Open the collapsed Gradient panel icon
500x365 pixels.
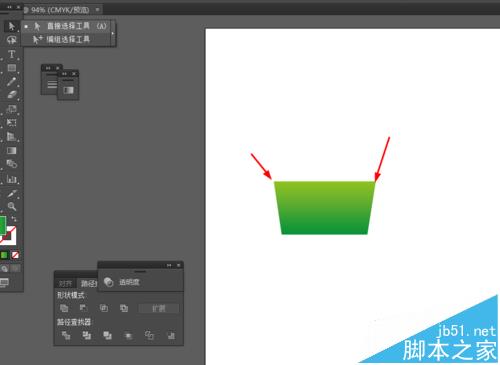coord(68,90)
